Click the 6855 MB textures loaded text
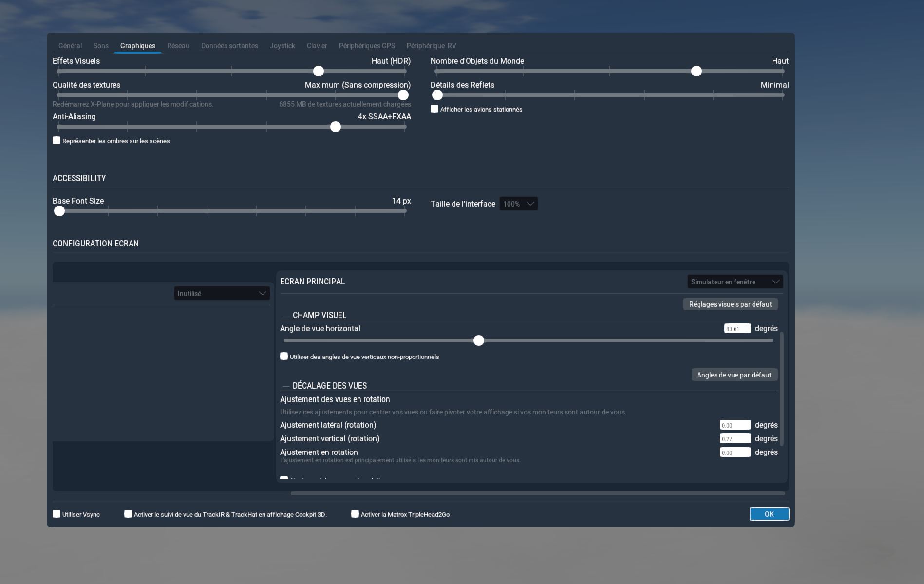Viewport: 924px width, 584px height. (x=345, y=104)
